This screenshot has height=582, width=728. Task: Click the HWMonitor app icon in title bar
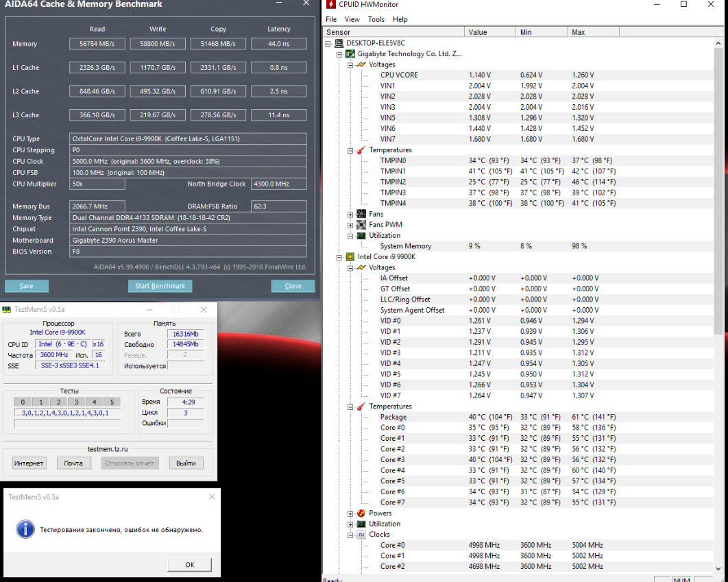[x=330, y=4]
